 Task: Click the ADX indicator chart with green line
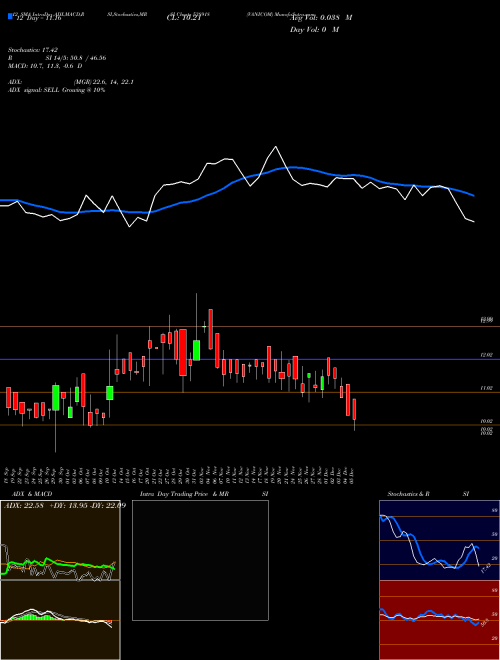click(60, 540)
